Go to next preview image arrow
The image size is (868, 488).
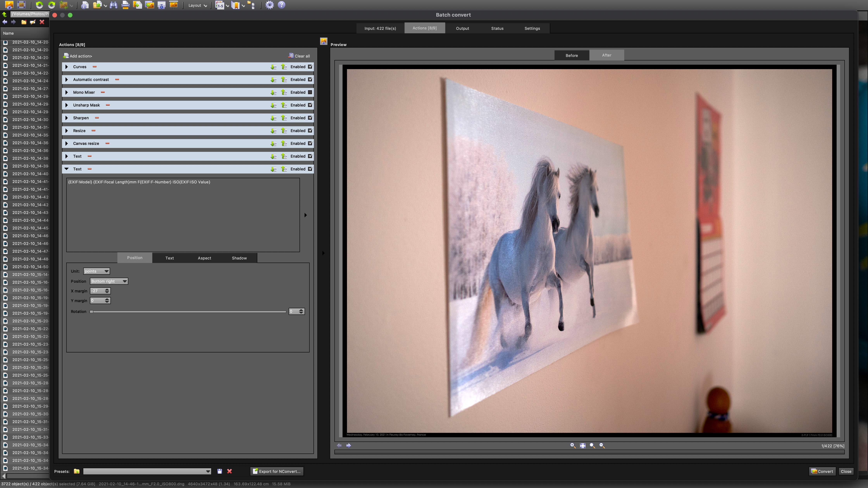click(x=349, y=446)
